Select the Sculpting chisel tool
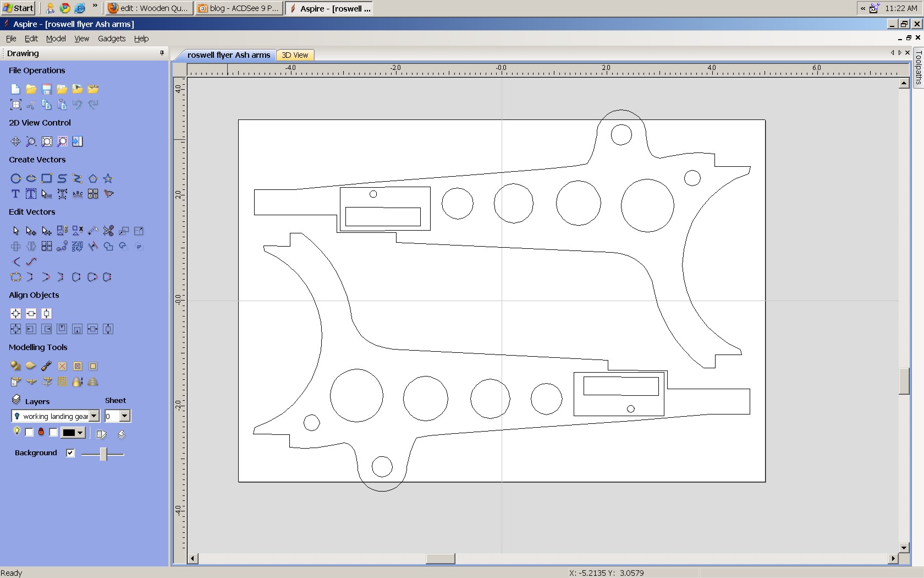Screen dimensions: 924x578 pyautogui.click(x=47, y=366)
